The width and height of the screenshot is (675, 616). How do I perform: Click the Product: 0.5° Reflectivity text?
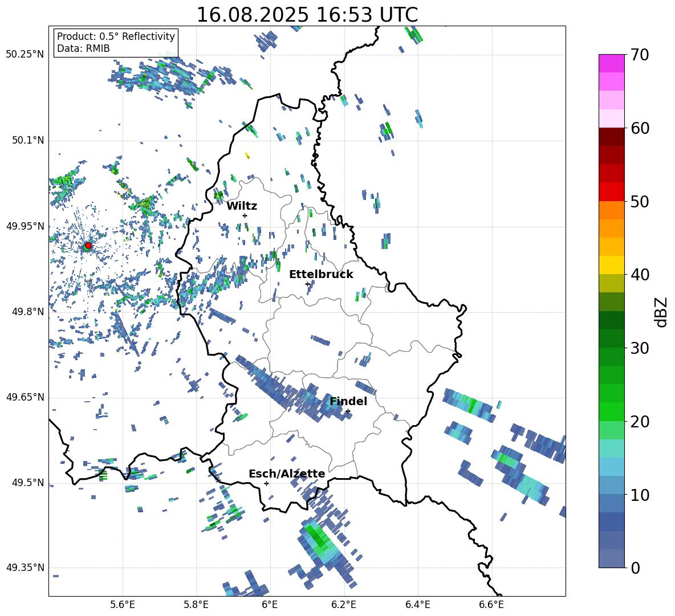116,36
